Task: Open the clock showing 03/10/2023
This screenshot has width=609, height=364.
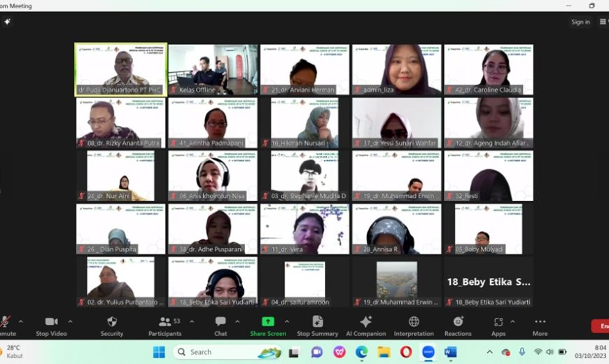Action: pyautogui.click(x=590, y=351)
